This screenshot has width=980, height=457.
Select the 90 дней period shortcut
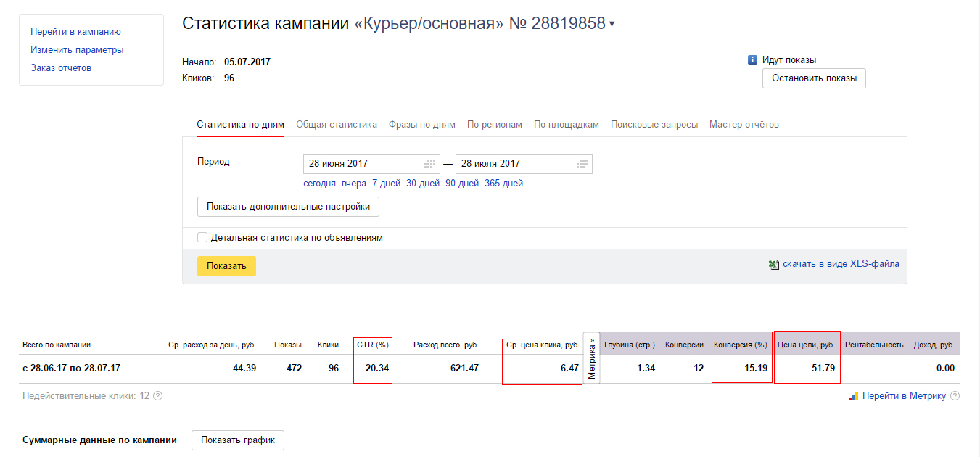(x=462, y=184)
